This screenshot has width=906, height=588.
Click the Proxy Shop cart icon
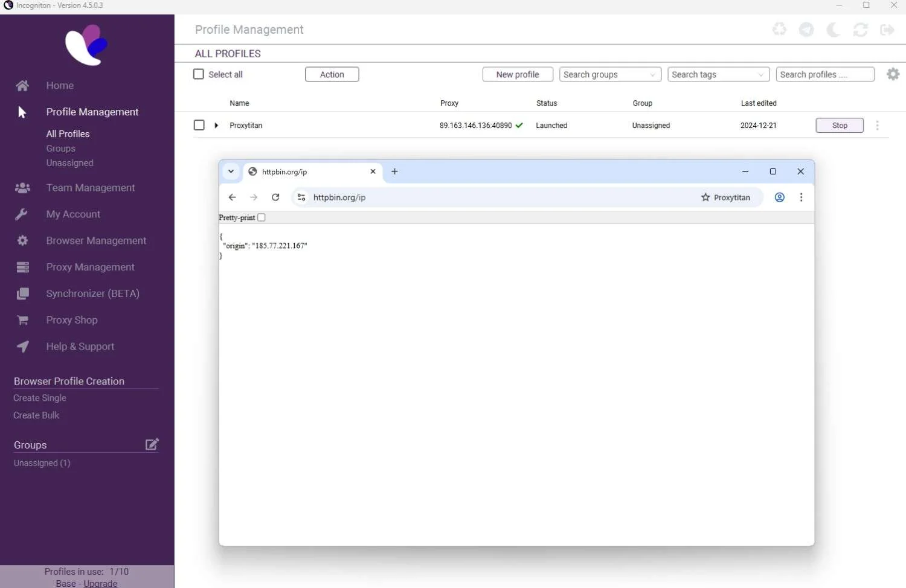coord(23,320)
